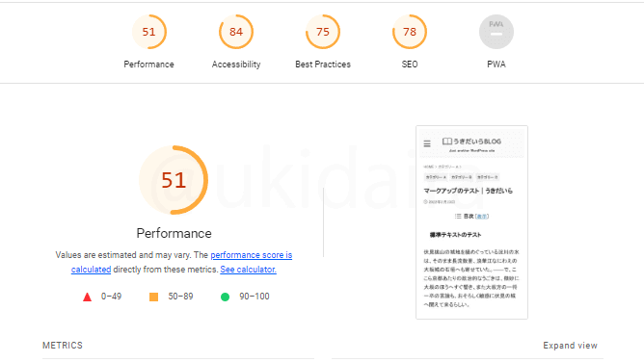The height and width of the screenshot is (362, 644).
Task: Click the red triangle 0–49 legend icon
Action: click(87, 297)
